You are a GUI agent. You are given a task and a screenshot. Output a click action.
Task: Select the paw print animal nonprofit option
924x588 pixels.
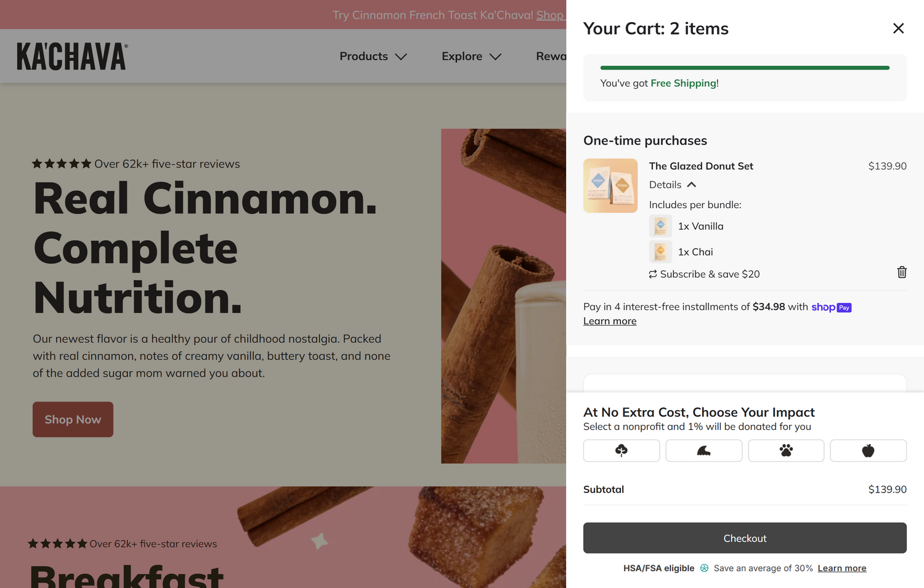786,451
